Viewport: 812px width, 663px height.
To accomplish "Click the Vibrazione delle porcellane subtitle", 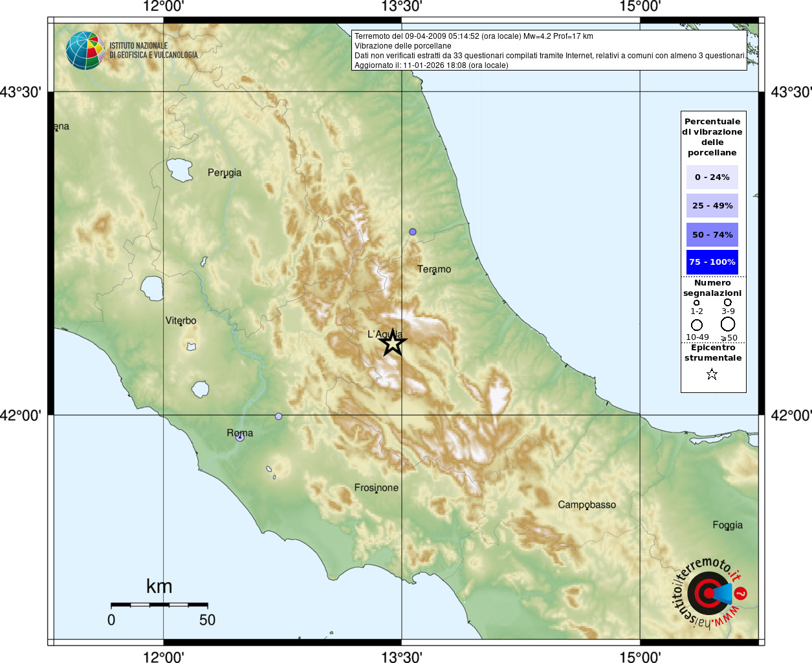I will click(403, 46).
